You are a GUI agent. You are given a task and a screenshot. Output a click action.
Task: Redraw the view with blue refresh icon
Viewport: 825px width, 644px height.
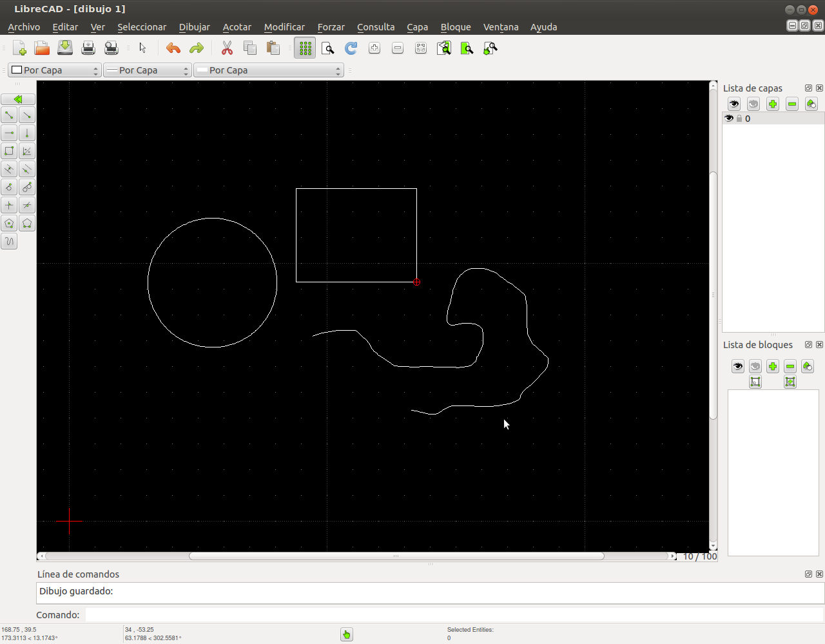[351, 48]
